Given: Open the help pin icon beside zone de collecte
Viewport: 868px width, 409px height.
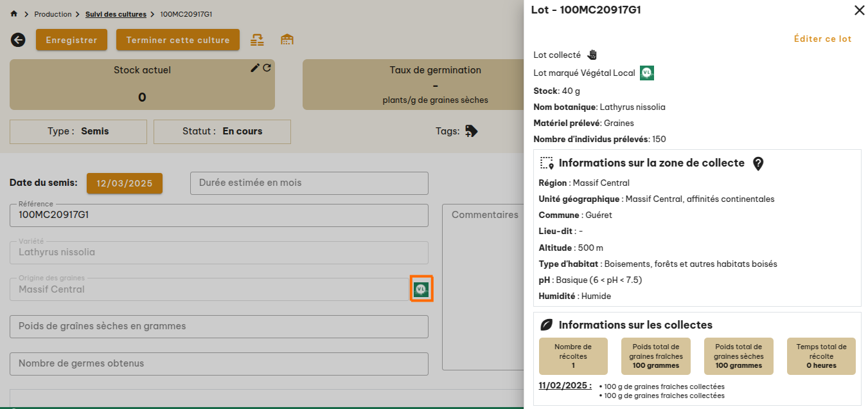Looking at the screenshot, I should [758, 163].
